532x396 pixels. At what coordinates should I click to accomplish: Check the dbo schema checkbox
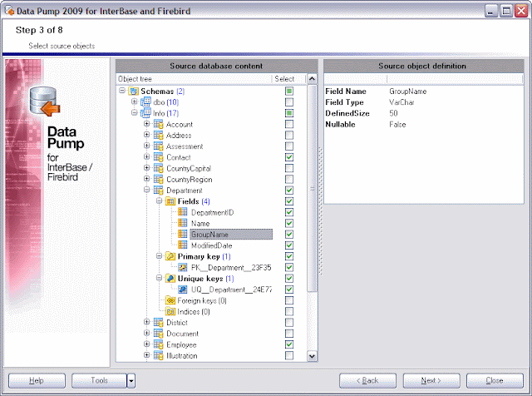click(289, 101)
